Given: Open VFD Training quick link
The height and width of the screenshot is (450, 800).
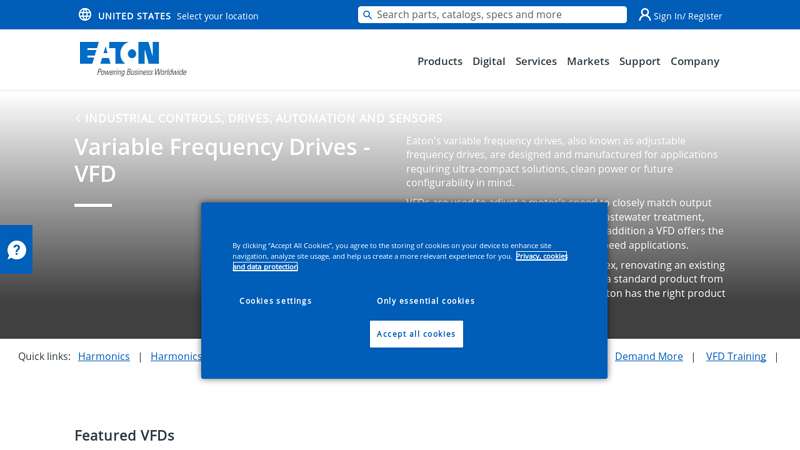Looking at the screenshot, I should (x=736, y=356).
